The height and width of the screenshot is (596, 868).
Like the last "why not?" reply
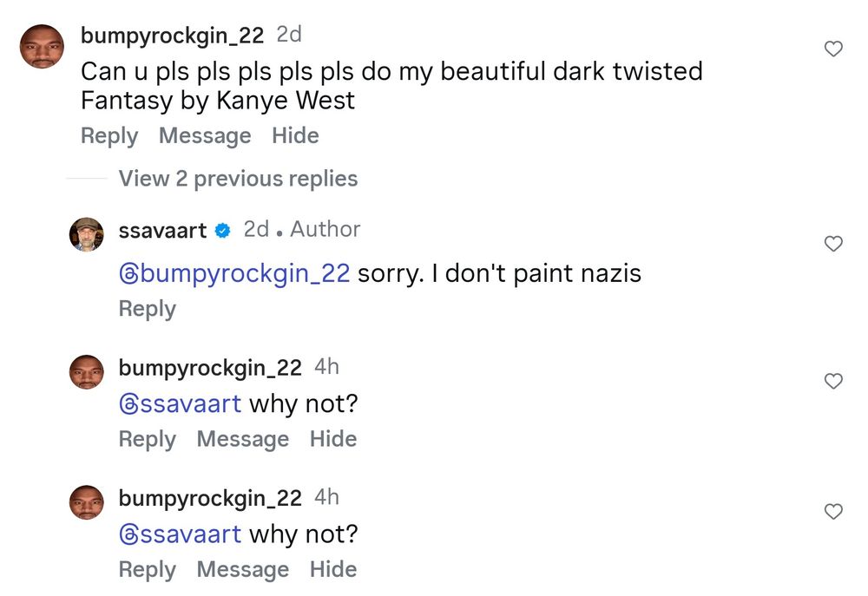pyautogui.click(x=833, y=512)
